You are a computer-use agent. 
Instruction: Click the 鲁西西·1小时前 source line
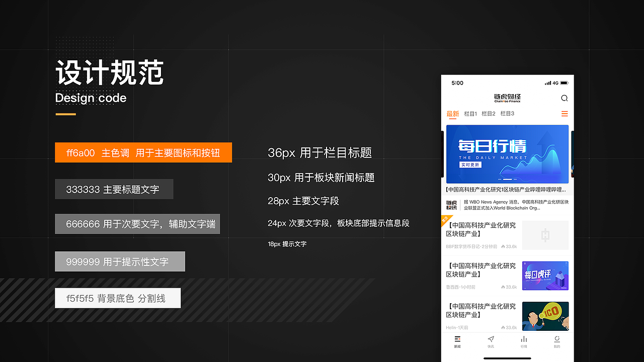click(460, 287)
